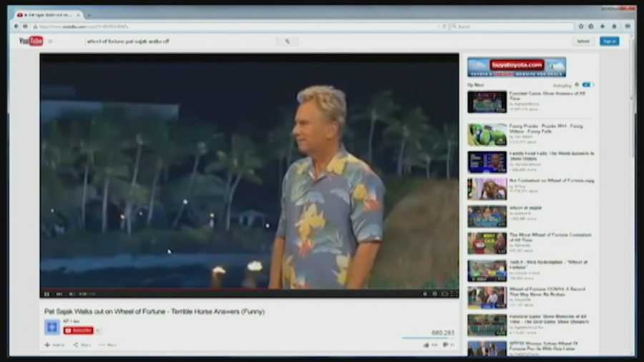Screen dimensions: 644x362
Task: Skip to next video in player controls
Action: [59, 294]
